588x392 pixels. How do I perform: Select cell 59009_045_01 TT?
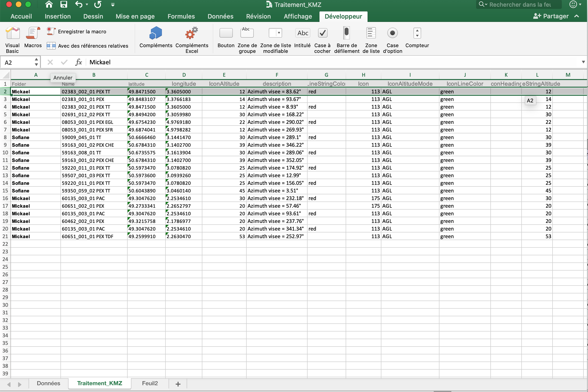94,137
